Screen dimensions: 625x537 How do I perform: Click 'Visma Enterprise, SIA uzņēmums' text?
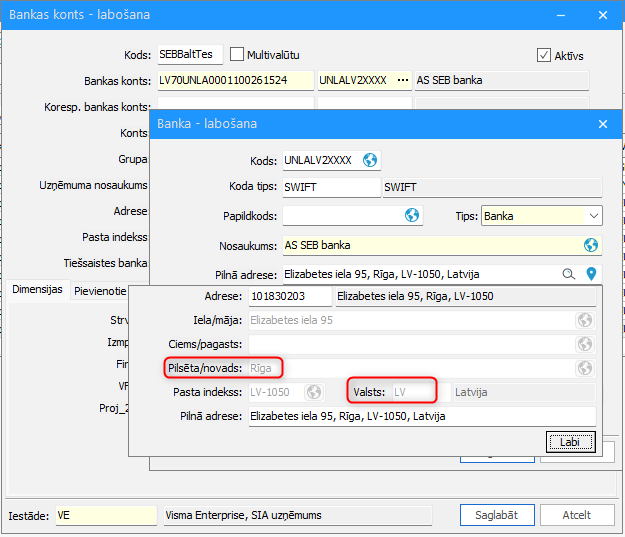tap(243, 515)
